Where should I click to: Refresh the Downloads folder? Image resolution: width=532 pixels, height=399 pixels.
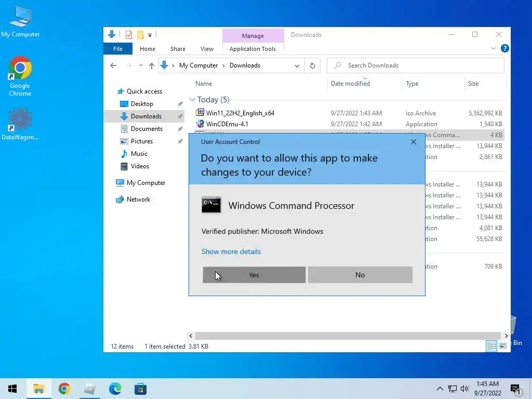pos(312,66)
